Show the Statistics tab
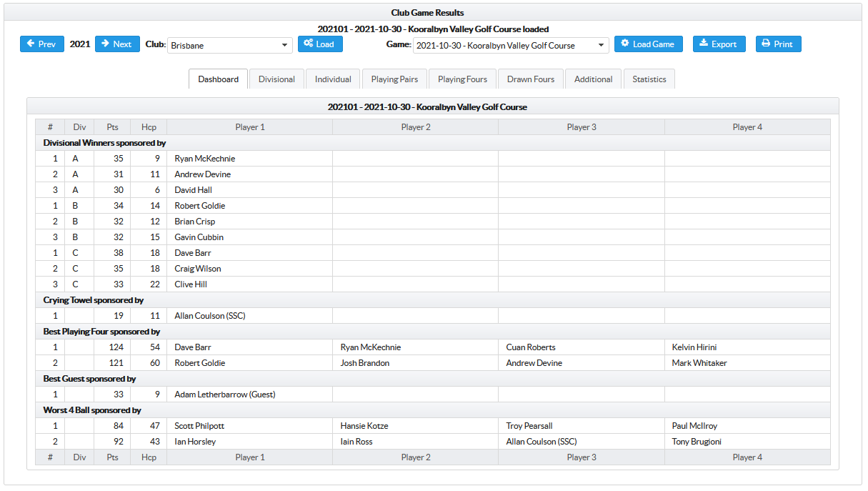The image size is (868, 491). click(649, 79)
